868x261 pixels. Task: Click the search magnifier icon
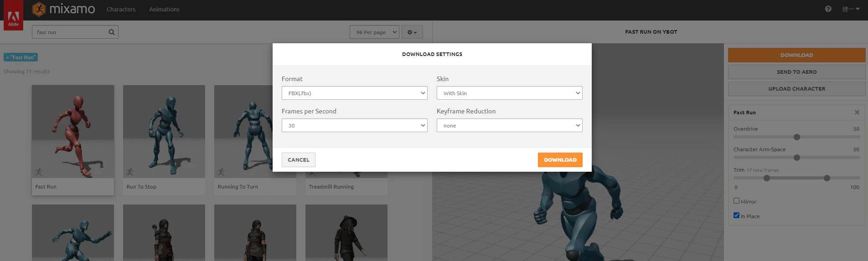pos(111,32)
